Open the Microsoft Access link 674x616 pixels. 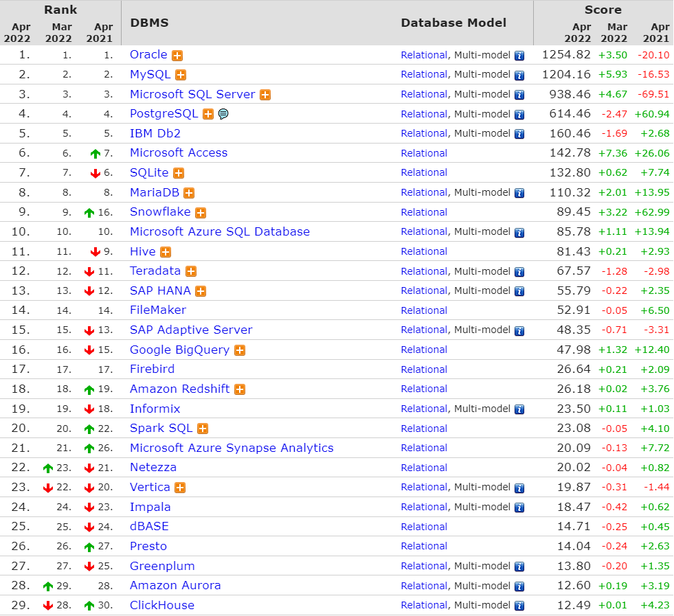(x=179, y=153)
